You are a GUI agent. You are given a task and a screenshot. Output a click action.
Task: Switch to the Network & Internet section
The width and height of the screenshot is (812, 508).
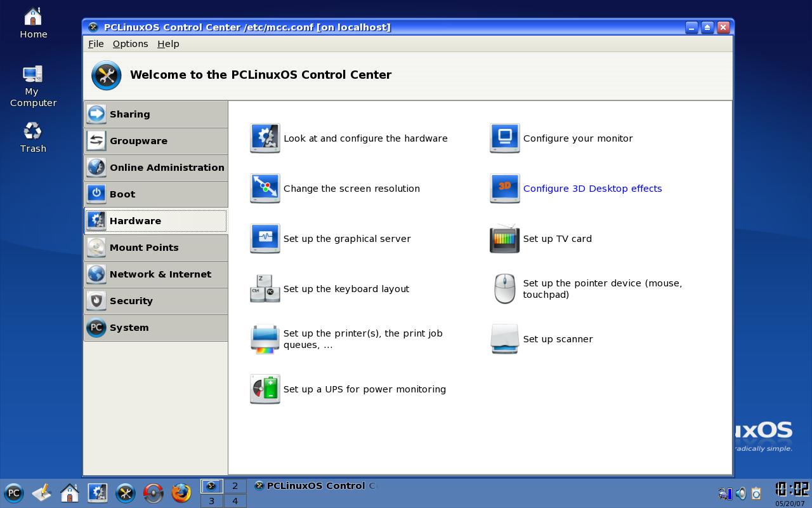click(156, 274)
